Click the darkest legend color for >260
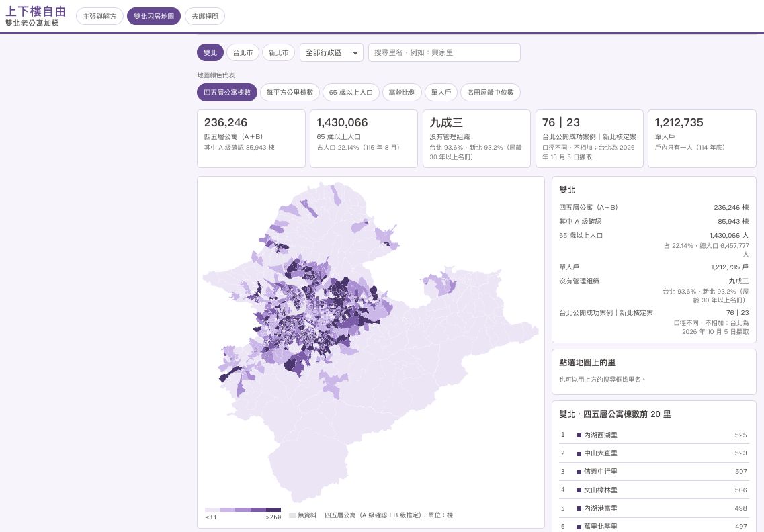Viewport: 764px width, 532px height. (273, 510)
